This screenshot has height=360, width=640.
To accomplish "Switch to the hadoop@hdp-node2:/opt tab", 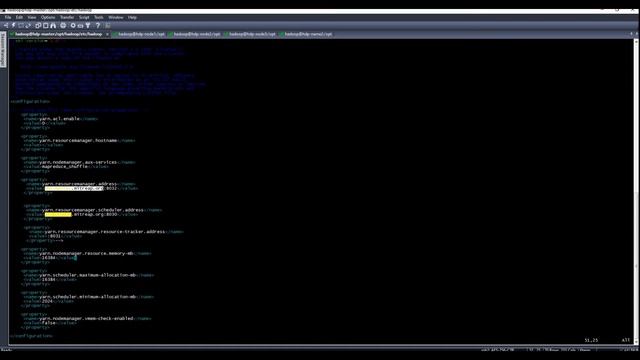I will 194,34.
